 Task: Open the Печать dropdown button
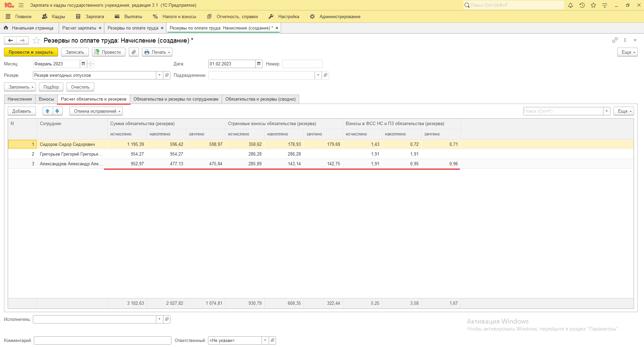(x=157, y=52)
